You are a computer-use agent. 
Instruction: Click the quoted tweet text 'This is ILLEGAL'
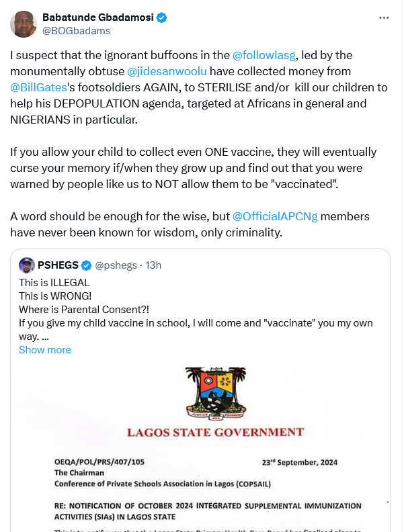(54, 283)
